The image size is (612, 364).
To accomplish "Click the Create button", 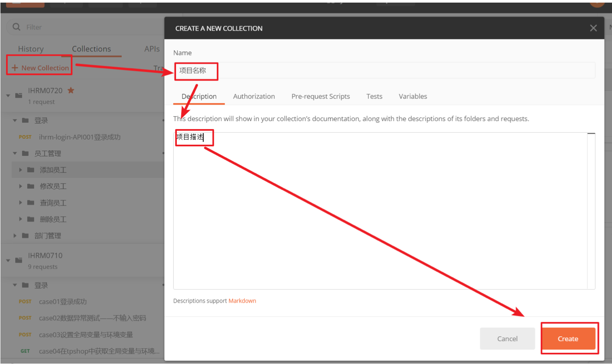I will tap(568, 338).
